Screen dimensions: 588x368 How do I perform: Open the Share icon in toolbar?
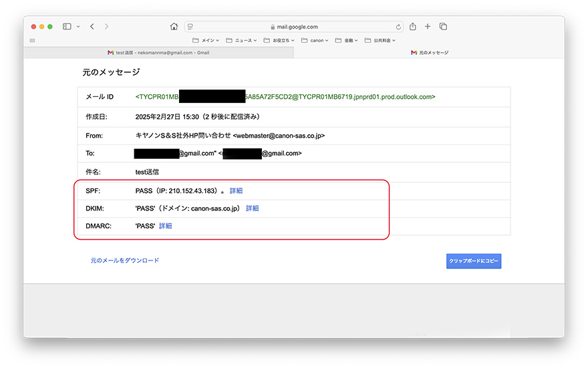(413, 27)
